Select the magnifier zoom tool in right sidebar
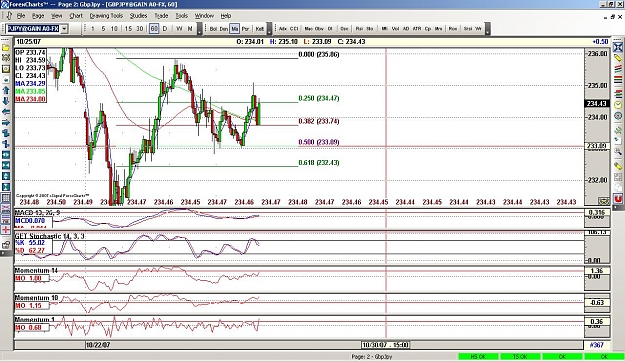Screen dimensions: 625x362 coord(617,152)
